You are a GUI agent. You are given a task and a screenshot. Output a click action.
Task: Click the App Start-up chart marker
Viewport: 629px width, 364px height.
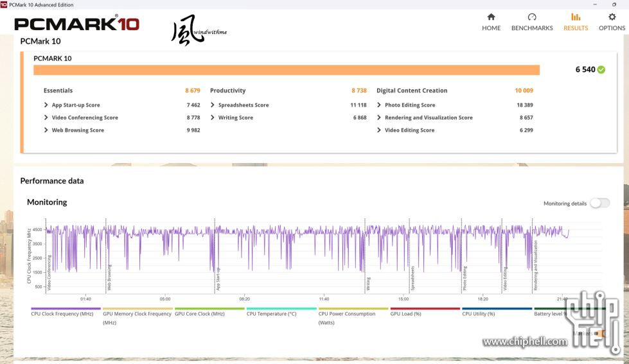[218, 279]
